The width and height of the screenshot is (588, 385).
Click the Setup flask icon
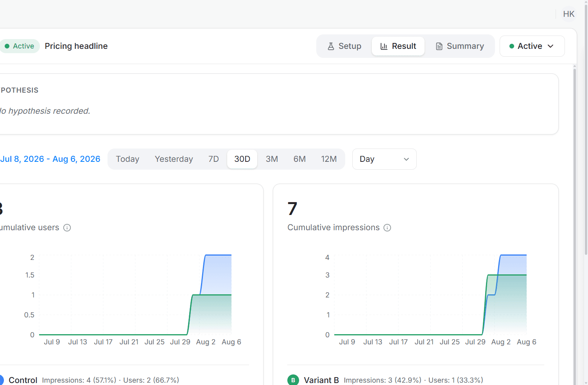click(x=331, y=46)
